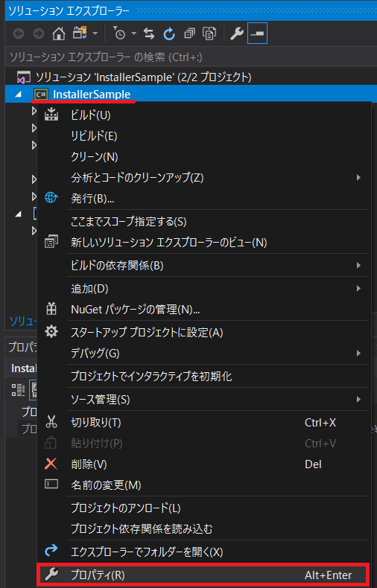The image size is (377, 588).
Task: Select ここまでスコープ指定する(S)
Action: click(x=204, y=222)
